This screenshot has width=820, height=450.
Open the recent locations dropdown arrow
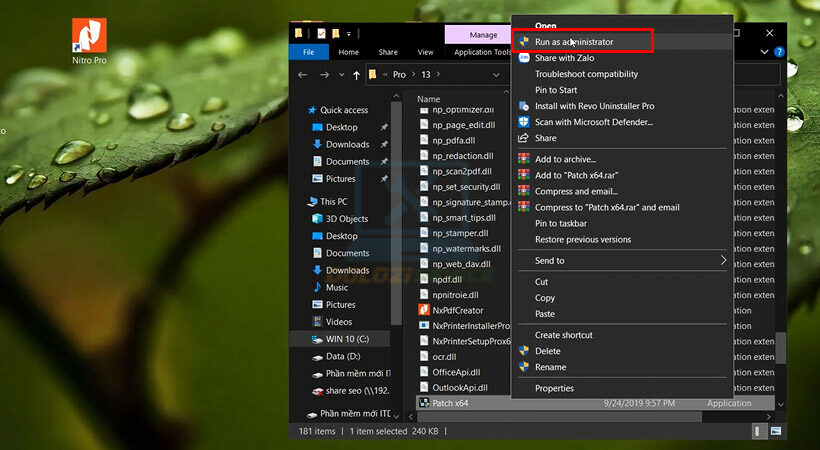341,75
